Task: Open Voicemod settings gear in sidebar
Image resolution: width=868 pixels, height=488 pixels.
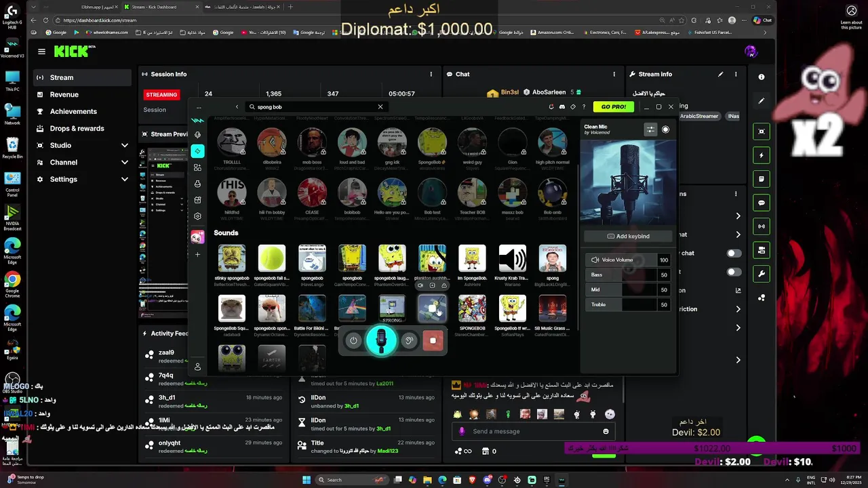Action: coord(197,216)
